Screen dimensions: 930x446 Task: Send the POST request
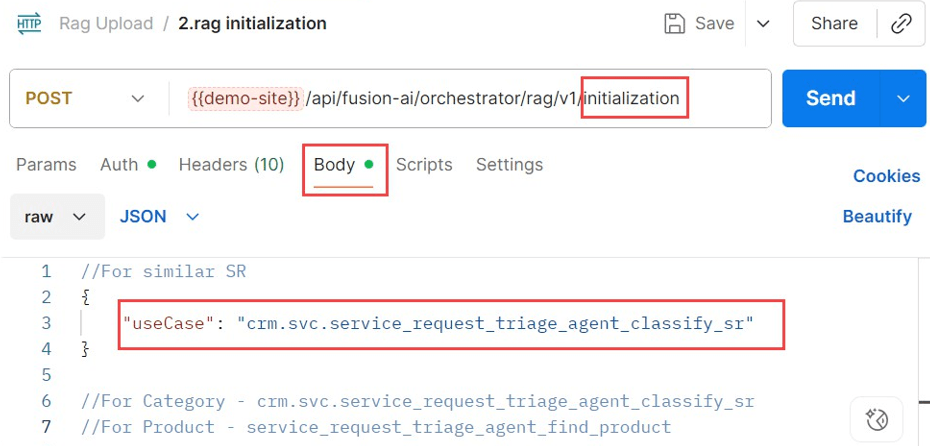831,98
